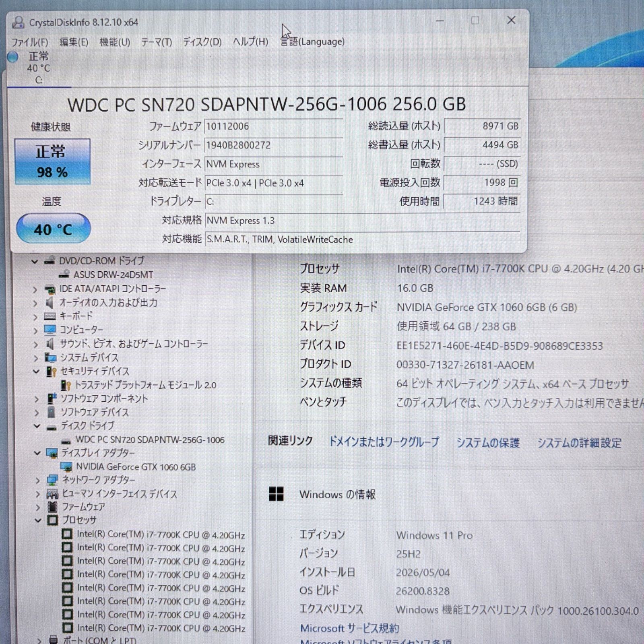Click the firmware field 10112006
Viewport: 644px width, 644px height.
click(273, 126)
